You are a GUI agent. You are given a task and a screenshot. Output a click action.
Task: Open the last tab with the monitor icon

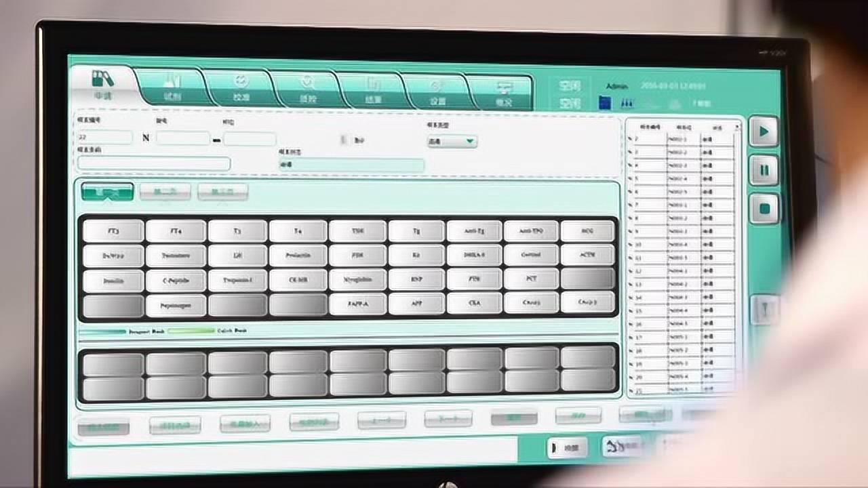pos(503,94)
